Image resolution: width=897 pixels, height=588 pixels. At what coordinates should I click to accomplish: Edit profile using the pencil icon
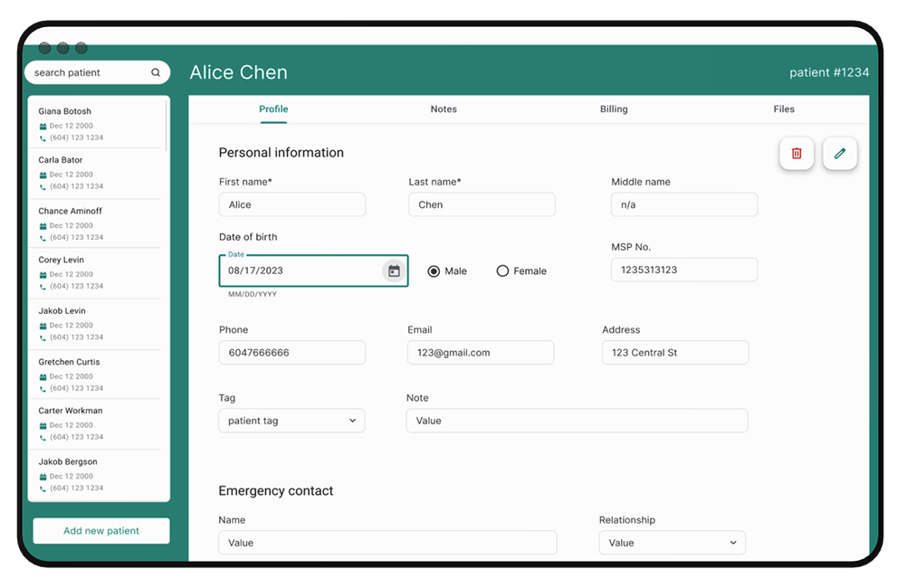click(839, 153)
